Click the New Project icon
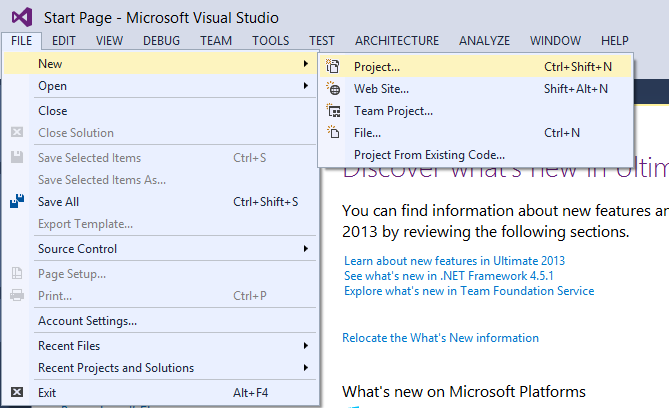The image size is (669, 408). click(x=334, y=67)
